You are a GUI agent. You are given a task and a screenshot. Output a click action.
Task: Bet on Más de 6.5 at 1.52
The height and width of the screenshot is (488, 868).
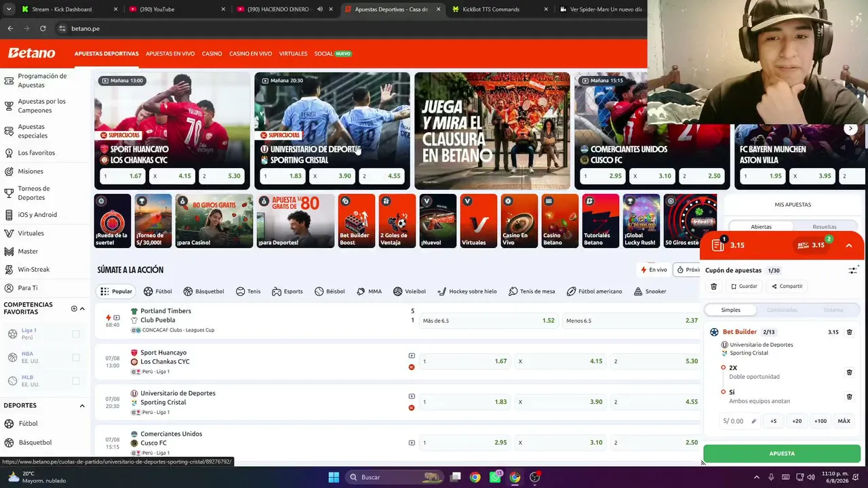coord(489,321)
